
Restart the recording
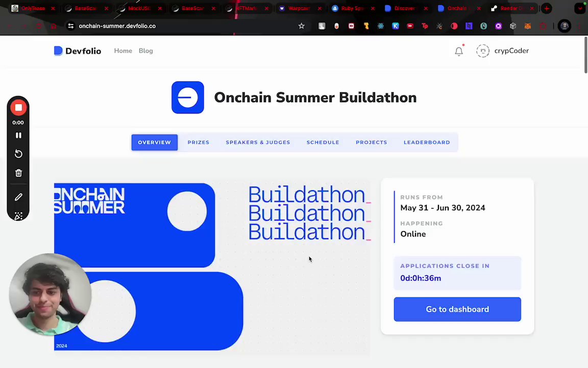[18, 154]
